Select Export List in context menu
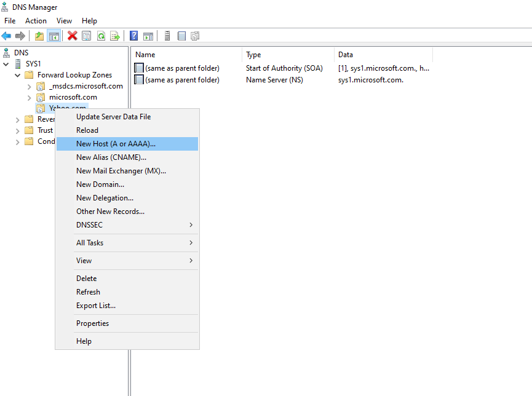The image size is (532, 396). pos(127,306)
